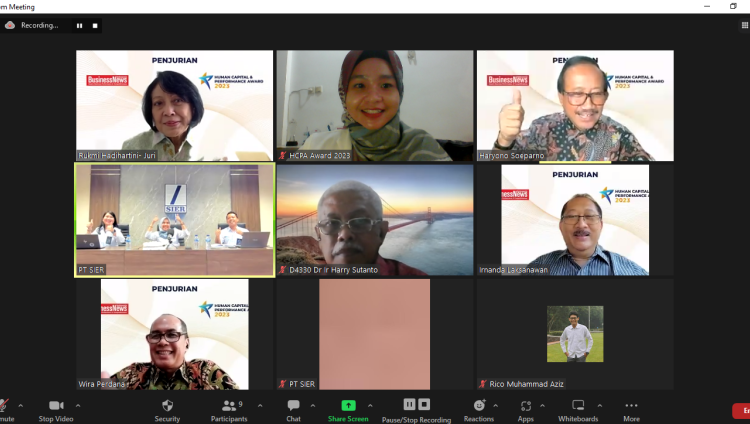The height and width of the screenshot is (424, 750).
Task: Select Irnanda Laksanawan video tile
Action: [x=575, y=220]
